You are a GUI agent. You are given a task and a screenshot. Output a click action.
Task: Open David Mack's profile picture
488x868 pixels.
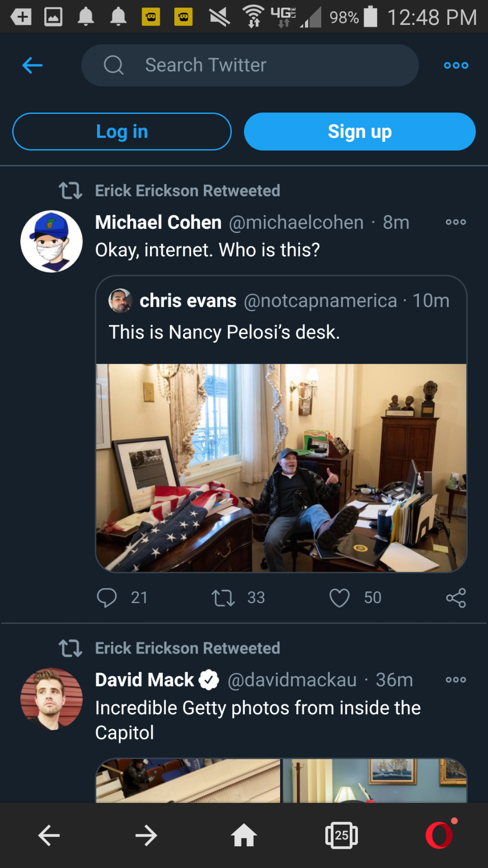point(51,699)
